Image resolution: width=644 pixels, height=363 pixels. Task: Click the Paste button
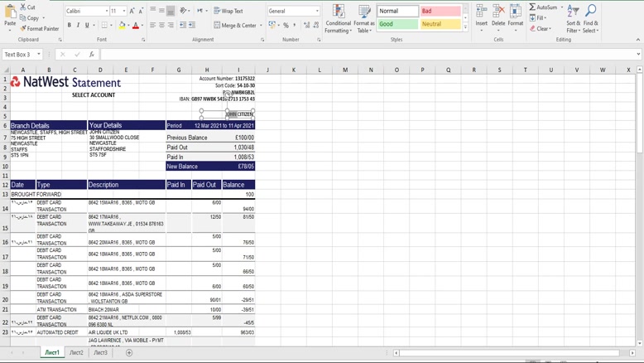click(x=10, y=17)
